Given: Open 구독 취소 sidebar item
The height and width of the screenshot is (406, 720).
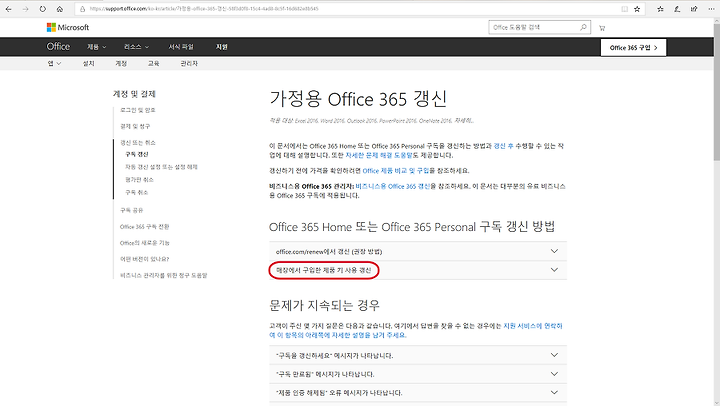Looking at the screenshot, I should pyautogui.click(x=137, y=192).
